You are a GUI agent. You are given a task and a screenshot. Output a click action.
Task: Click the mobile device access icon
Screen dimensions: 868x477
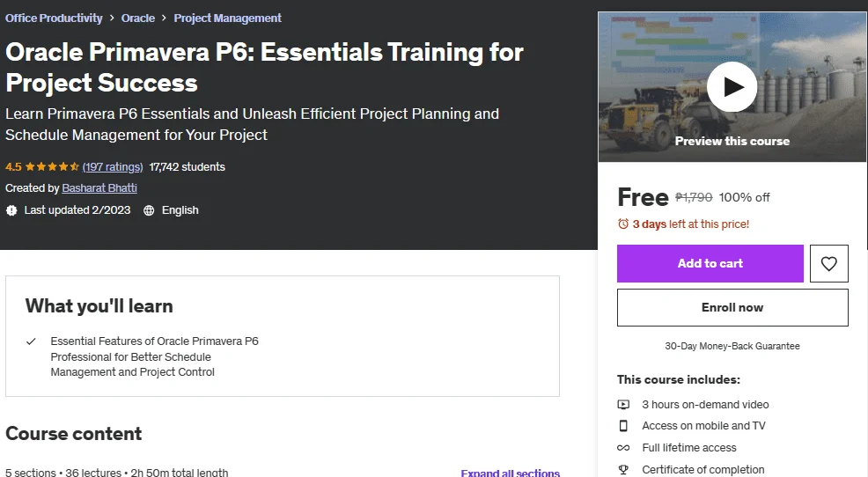coord(623,426)
